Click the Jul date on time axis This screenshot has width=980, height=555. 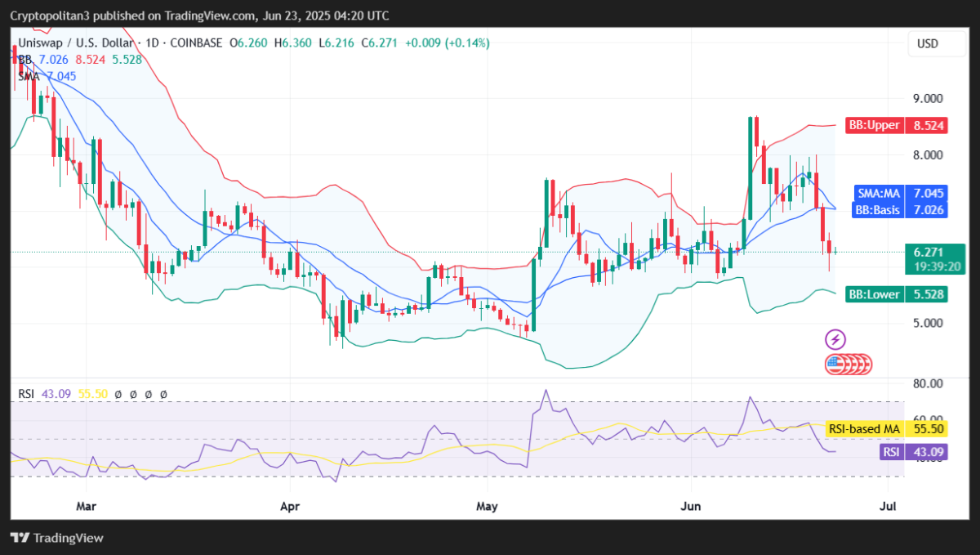point(889,507)
